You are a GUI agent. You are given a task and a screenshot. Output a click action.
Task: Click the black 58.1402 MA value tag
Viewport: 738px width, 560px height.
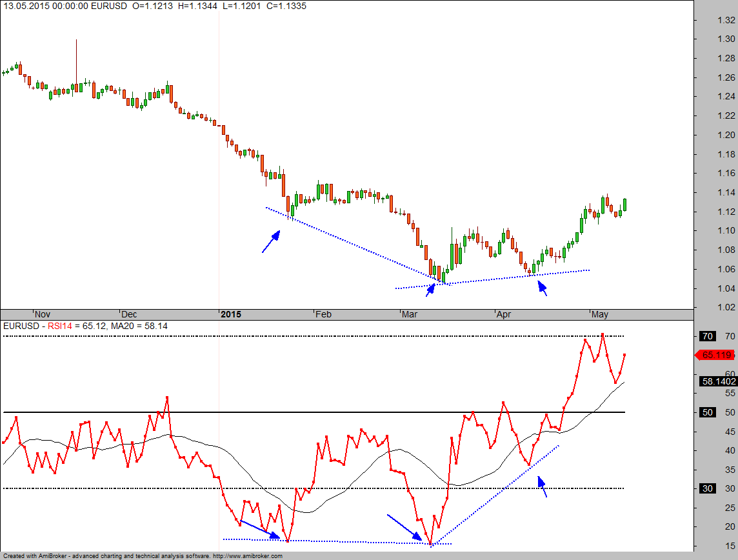[718, 382]
